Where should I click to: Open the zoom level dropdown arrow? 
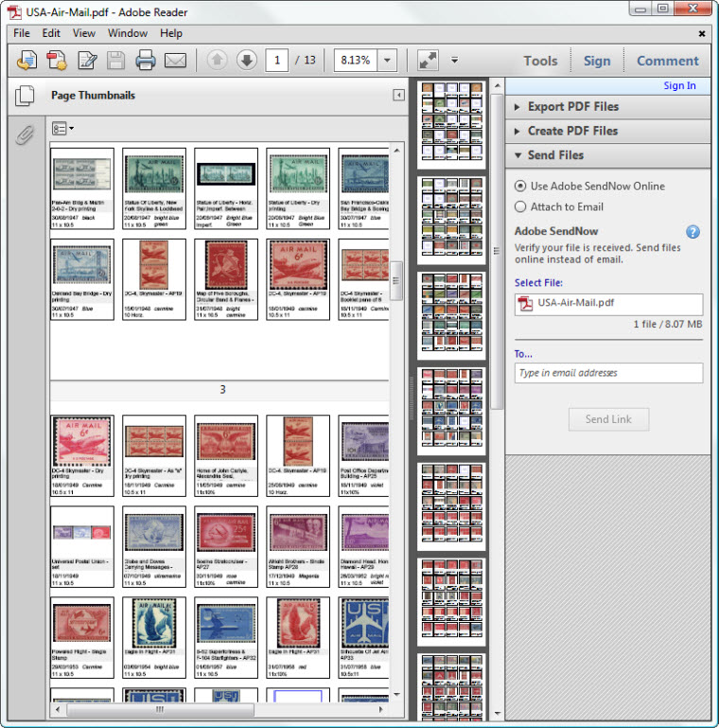coord(387,61)
